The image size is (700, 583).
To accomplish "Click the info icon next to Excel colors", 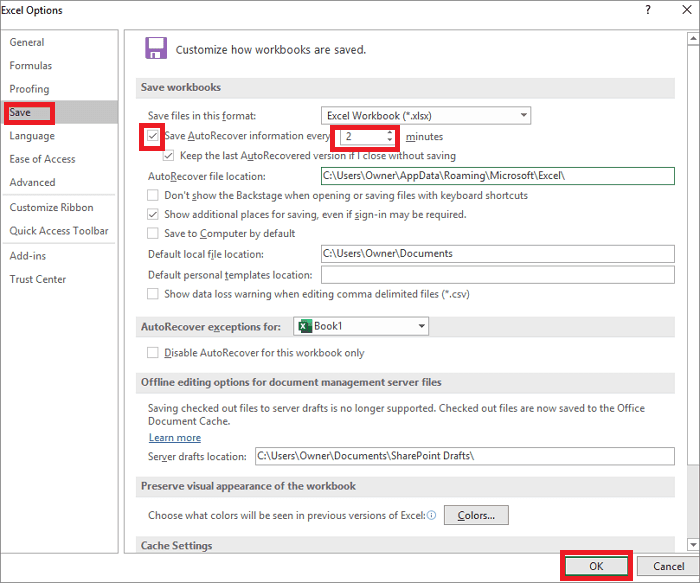I will tap(431, 515).
